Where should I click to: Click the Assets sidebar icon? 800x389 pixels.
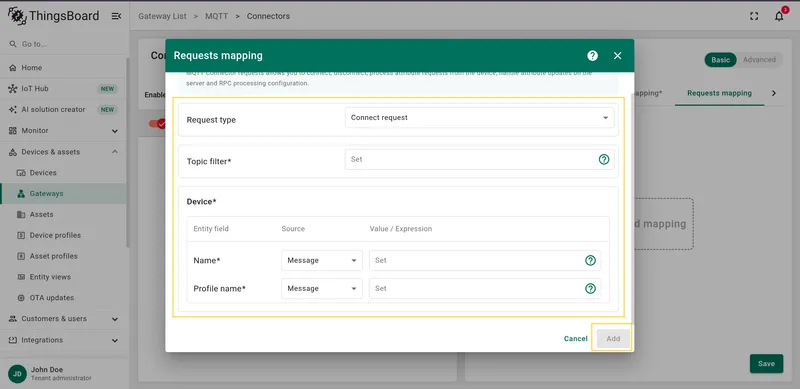click(x=21, y=215)
